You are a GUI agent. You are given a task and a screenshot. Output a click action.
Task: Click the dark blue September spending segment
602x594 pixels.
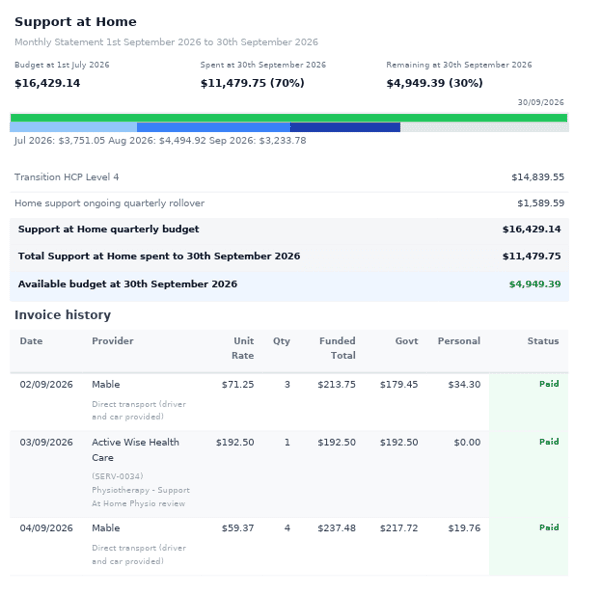pos(345,127)
